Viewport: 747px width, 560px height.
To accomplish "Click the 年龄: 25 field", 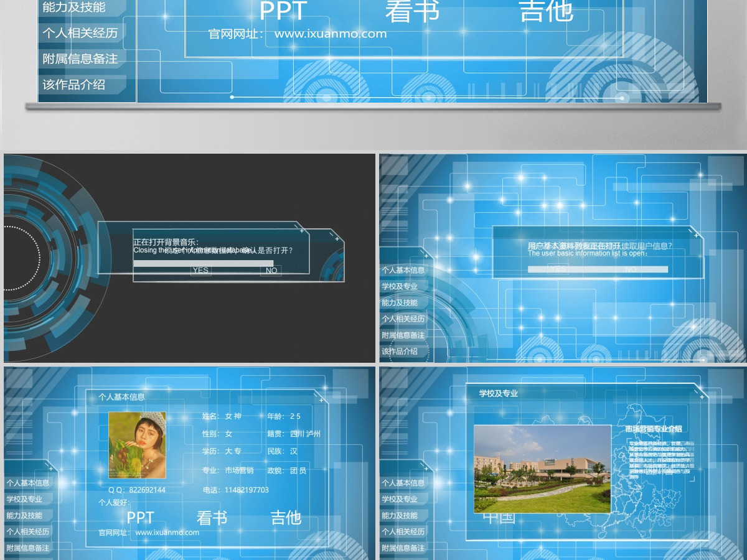I will 284,416.
